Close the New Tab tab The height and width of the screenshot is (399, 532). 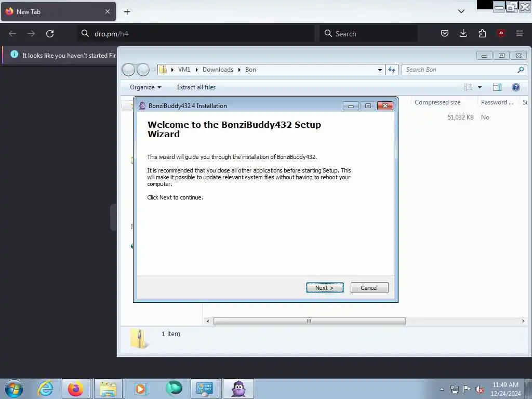[x=108, y=11]
